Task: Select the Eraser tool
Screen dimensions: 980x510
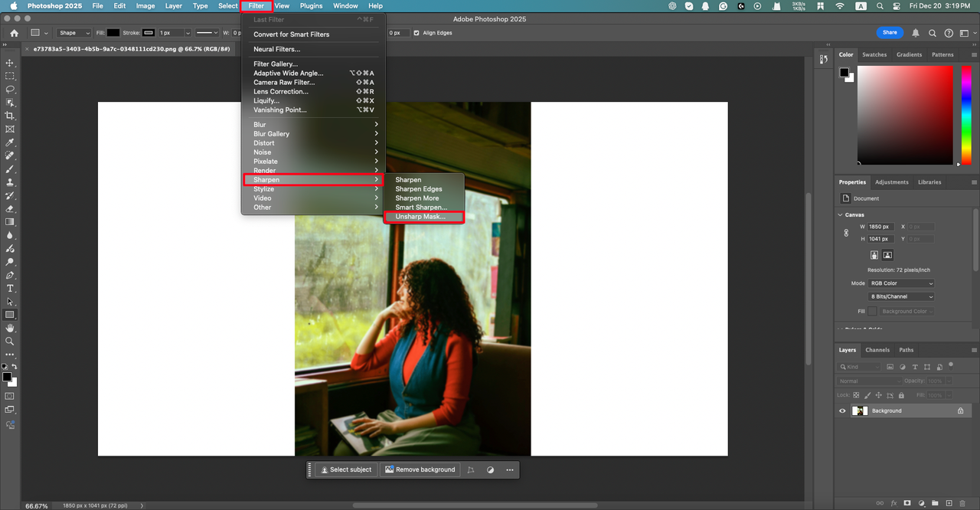Action: pyautogui.click(x=10, y=208)
